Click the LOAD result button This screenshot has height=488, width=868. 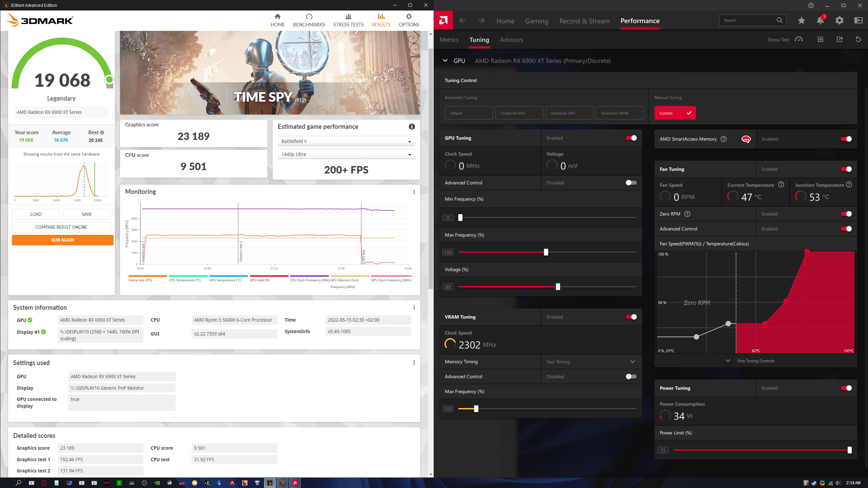[36, 214]
